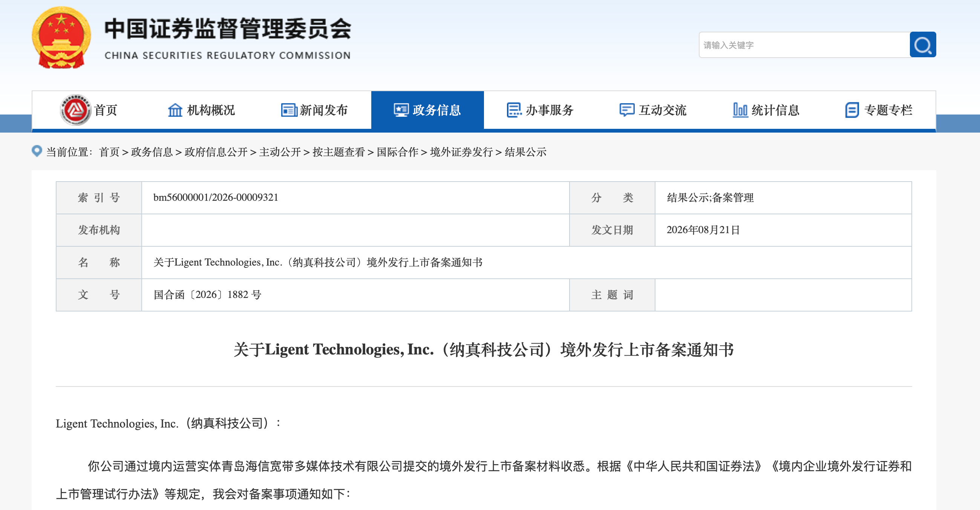
Task: Click the newspaper icon beside 新闻发布
Action: [289, 110]
